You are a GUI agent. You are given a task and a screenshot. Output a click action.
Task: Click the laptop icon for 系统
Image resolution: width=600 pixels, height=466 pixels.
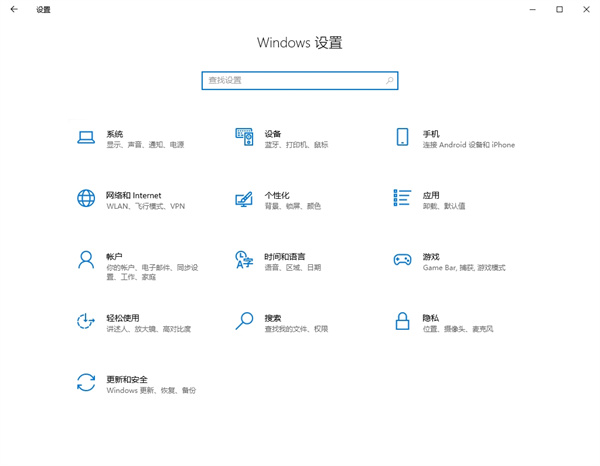(x=86, y=138)
